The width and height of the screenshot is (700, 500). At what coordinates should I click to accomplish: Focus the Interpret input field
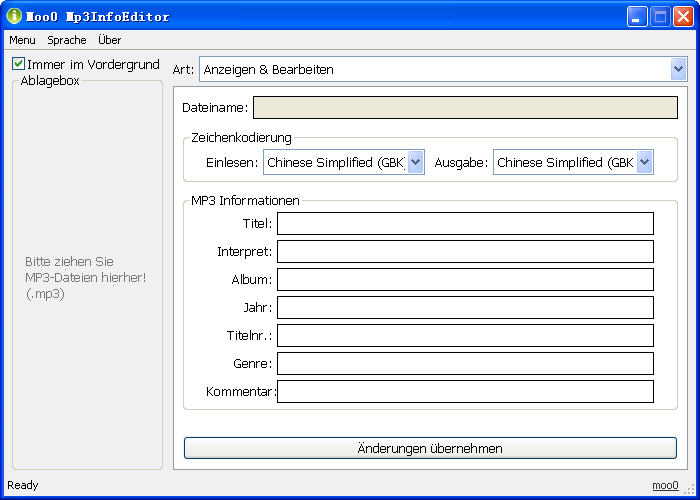pos(465,251)
